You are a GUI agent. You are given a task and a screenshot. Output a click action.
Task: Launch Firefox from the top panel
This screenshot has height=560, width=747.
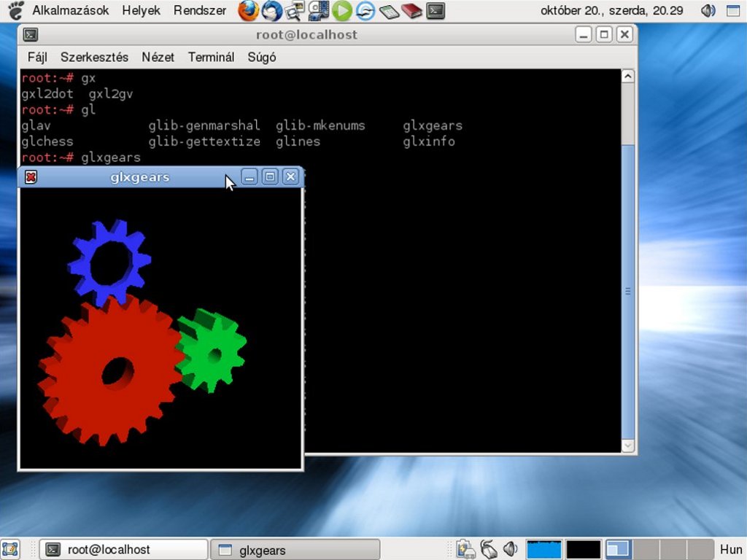coord(248,10)
